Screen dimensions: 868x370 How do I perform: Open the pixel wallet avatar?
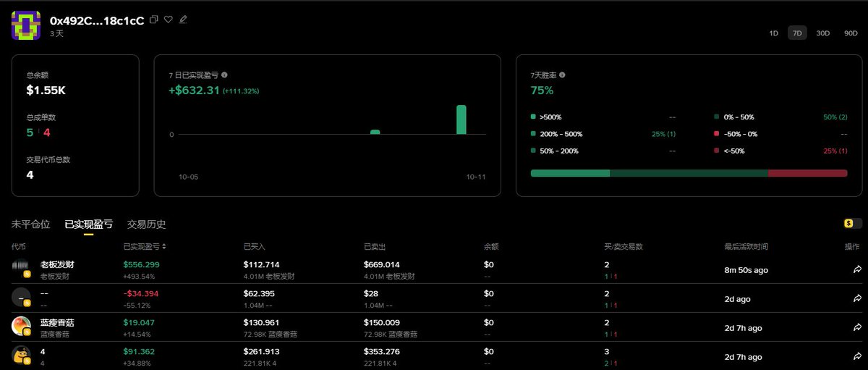(x=26, y=25)
